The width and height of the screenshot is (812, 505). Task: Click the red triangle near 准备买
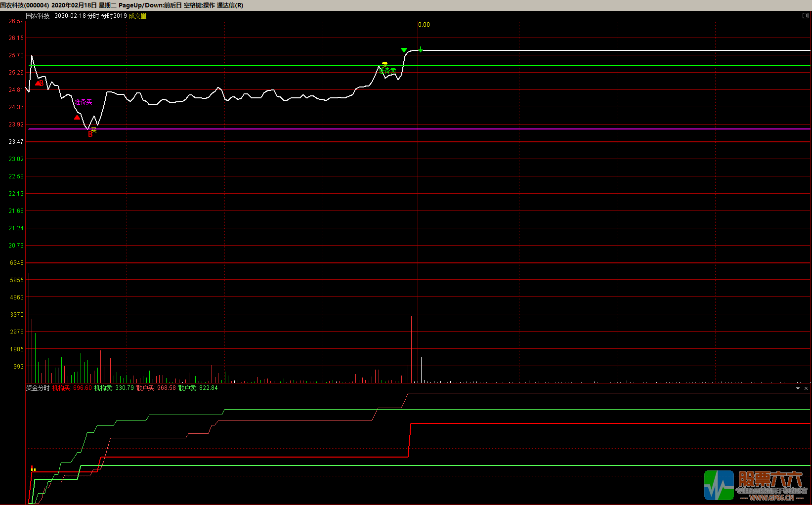77,118
